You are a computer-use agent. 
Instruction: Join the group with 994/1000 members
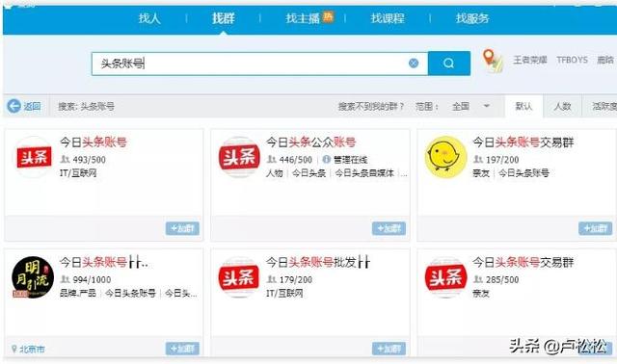click(182, 349)
